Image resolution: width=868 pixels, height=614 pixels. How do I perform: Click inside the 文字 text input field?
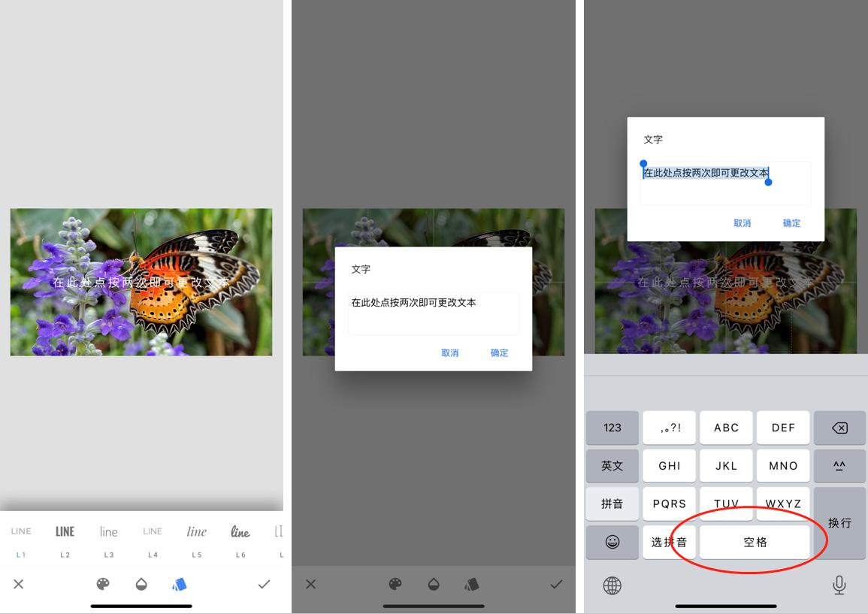434,313
